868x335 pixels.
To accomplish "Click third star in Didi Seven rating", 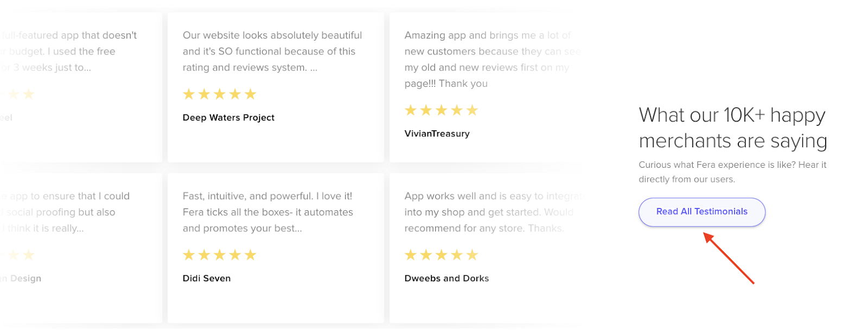I will [x=219, y=255].
